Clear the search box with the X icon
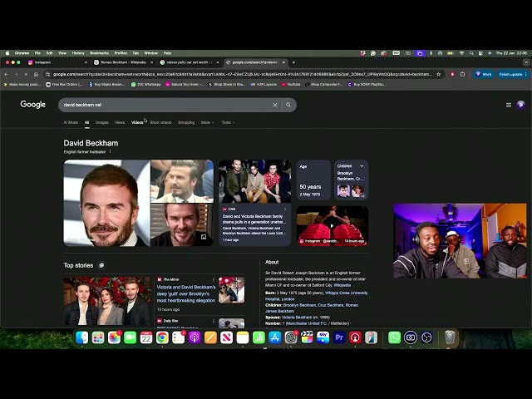 [275, 106]
